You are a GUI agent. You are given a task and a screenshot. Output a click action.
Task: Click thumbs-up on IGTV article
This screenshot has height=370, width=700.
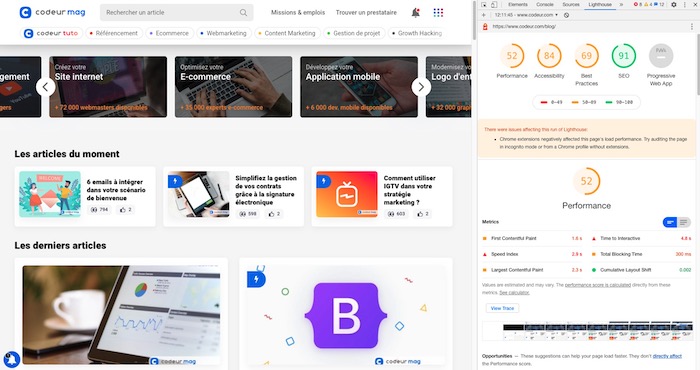[x=422, y=214]
